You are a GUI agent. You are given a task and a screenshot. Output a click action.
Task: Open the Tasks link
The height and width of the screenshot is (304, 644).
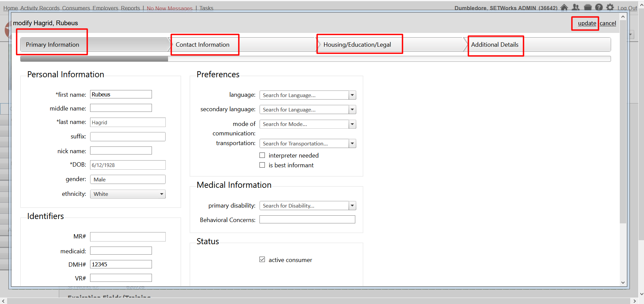(206, 8)
